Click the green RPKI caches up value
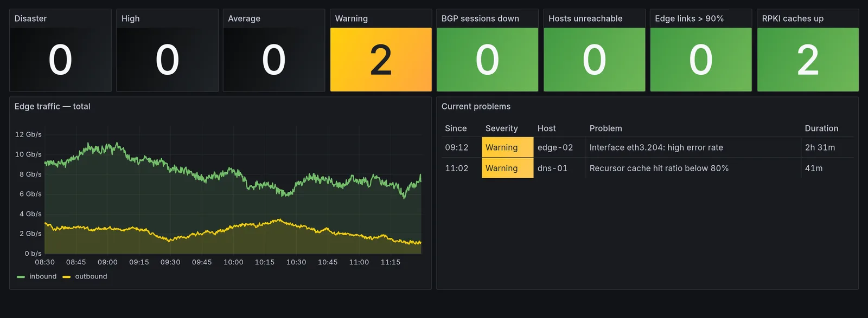Image resolution: width=868 pixels, height=318 pixels. click(x=808, y=60)
